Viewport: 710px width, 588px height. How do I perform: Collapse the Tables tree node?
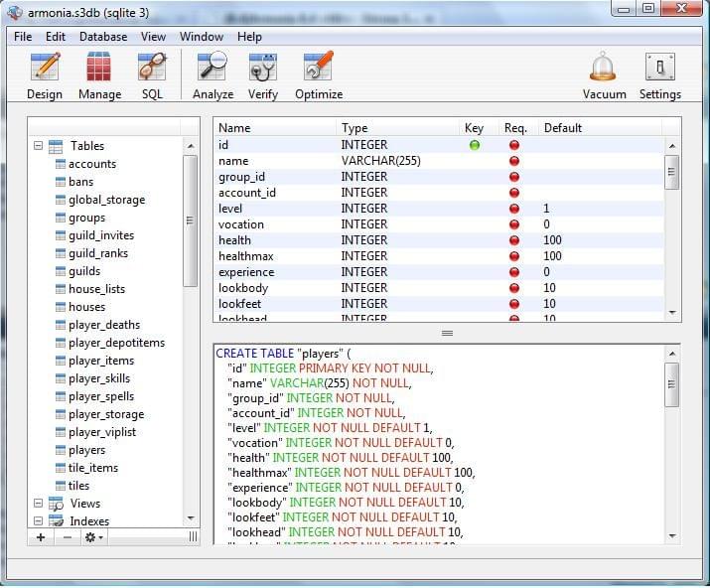coord(39,146)
